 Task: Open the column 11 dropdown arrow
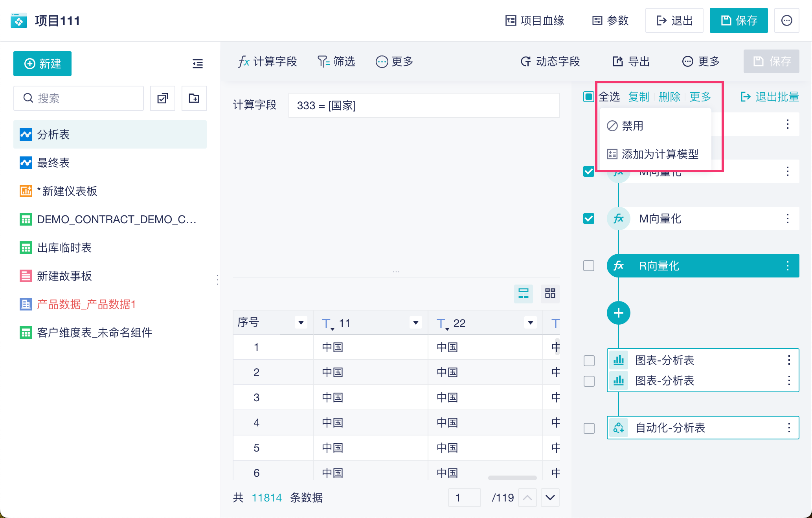(415, 323)
